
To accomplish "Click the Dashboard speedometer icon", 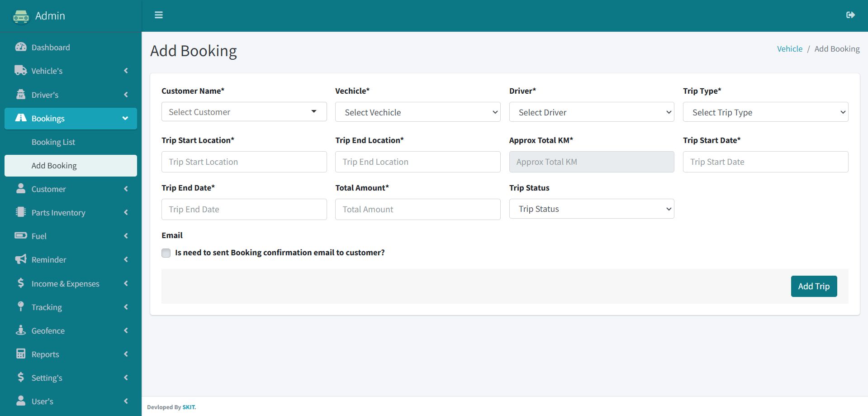I will [x=21, y=47].
